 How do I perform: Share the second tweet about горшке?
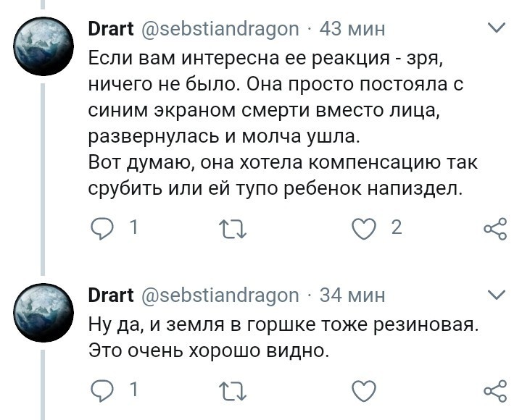[x=494, y=392]
